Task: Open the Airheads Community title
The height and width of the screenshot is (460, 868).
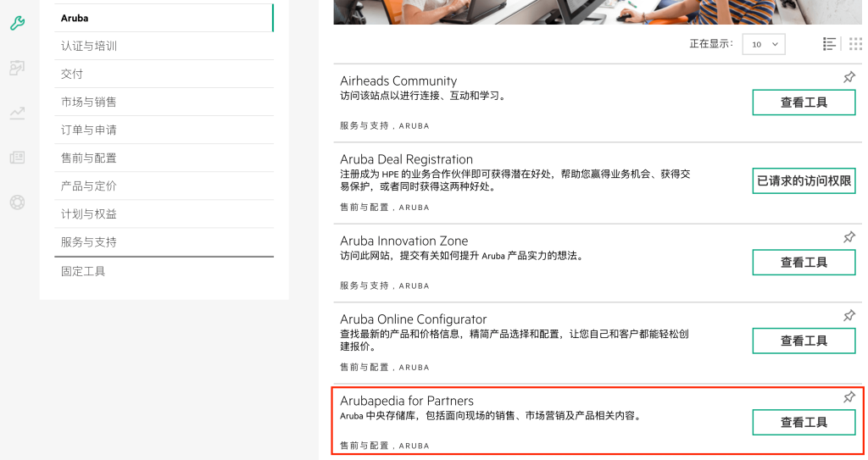Action: [398, 80]
